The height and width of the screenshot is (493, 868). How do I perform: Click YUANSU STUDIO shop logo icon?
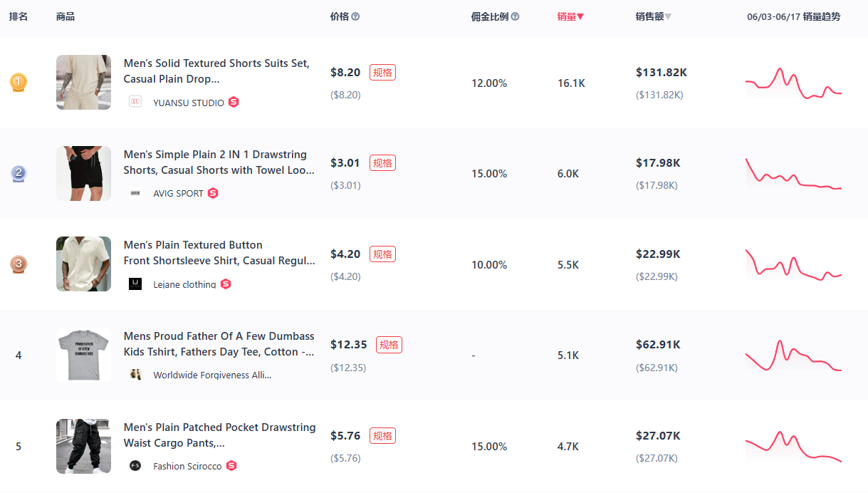[x=135, y=102]
